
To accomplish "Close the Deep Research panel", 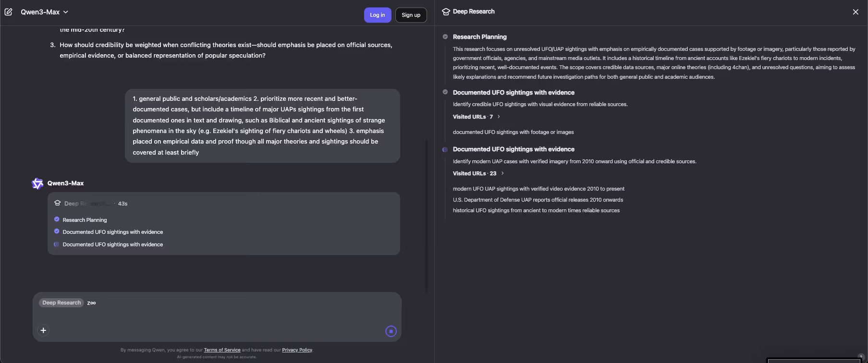I will point(856,12).
